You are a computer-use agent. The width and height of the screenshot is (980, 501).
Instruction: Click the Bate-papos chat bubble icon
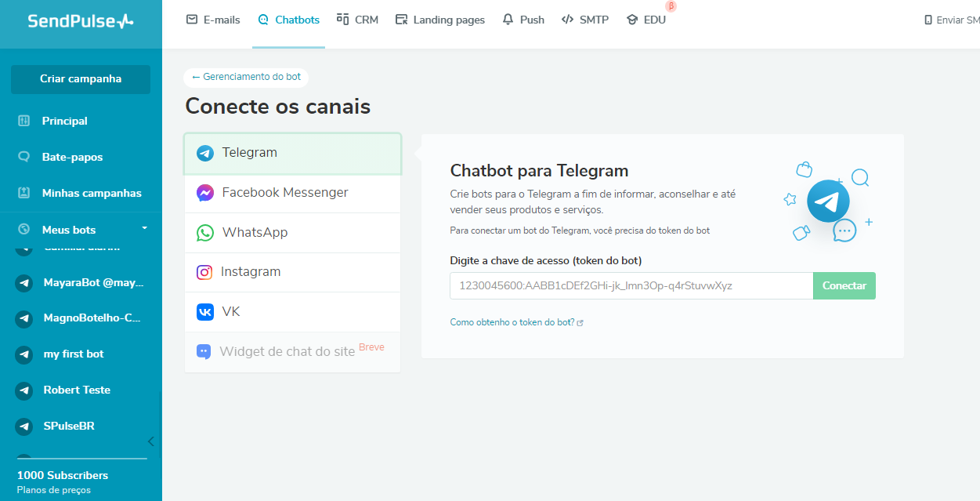pyautogui.click(x=24, y=157)
